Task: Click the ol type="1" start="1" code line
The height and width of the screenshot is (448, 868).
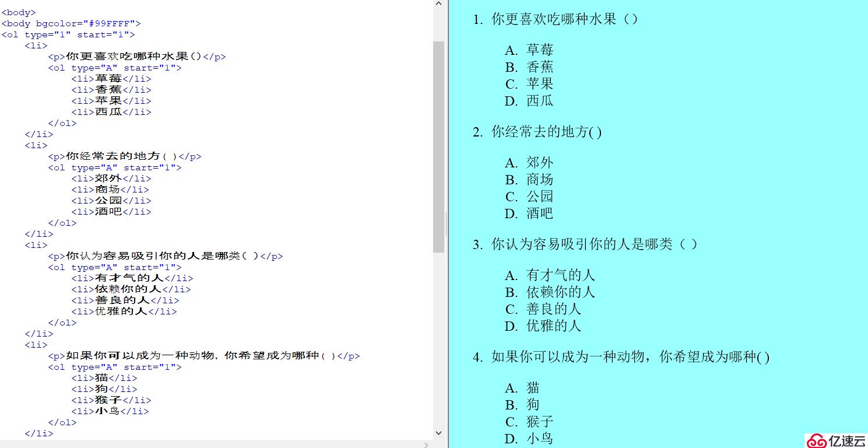Action: point(68,34)
